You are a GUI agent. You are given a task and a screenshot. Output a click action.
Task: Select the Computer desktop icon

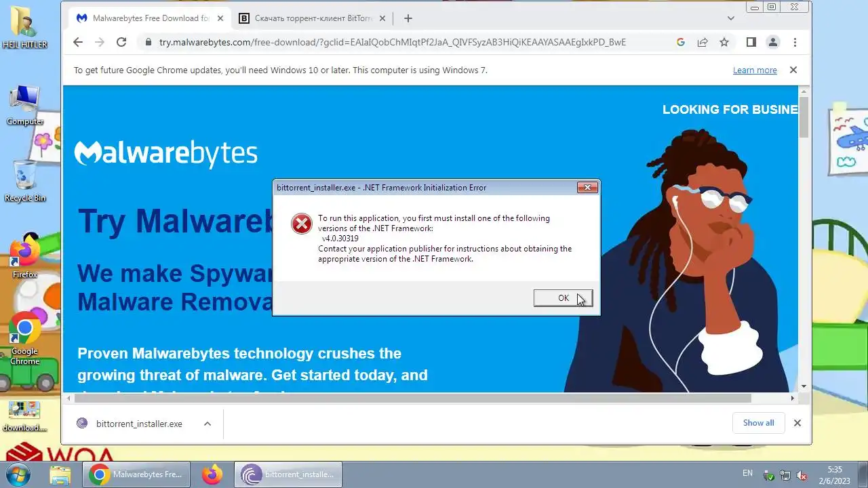pos(25,105)
